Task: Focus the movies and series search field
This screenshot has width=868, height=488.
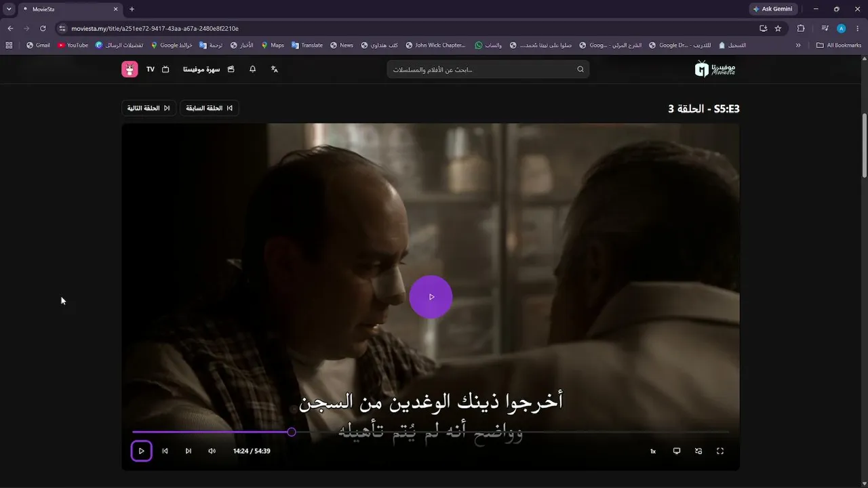Action: pyautogui.click(x=488, y=69)
